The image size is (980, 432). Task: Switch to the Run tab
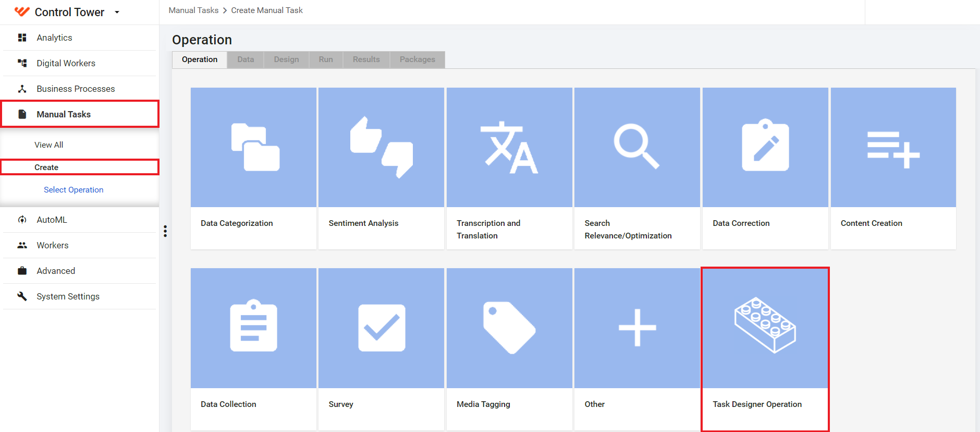326,59
